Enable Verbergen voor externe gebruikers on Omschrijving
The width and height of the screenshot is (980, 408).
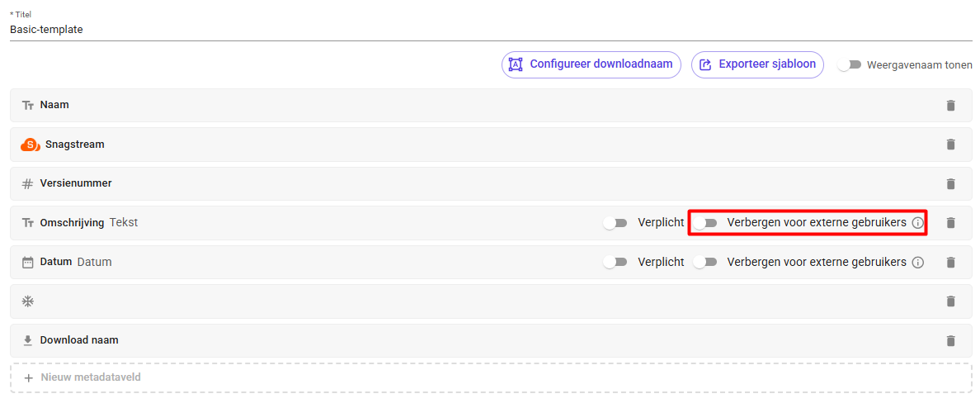pyautogui.click(x=705, y=223)
